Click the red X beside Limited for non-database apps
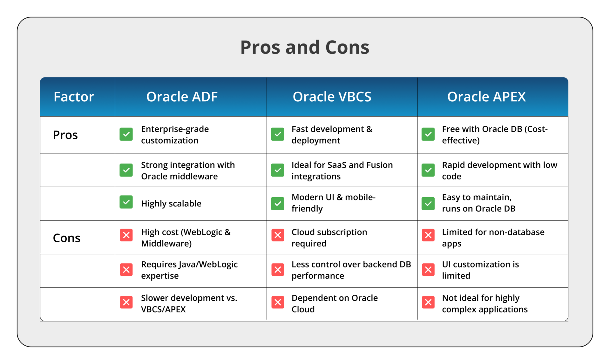Screen dimensions: 610x364 point(428,235)
